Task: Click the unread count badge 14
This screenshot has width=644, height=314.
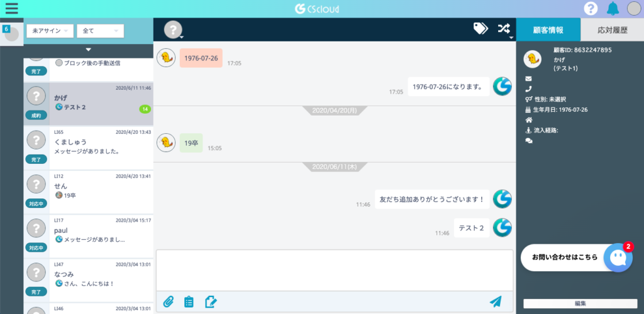Action: 145,109
